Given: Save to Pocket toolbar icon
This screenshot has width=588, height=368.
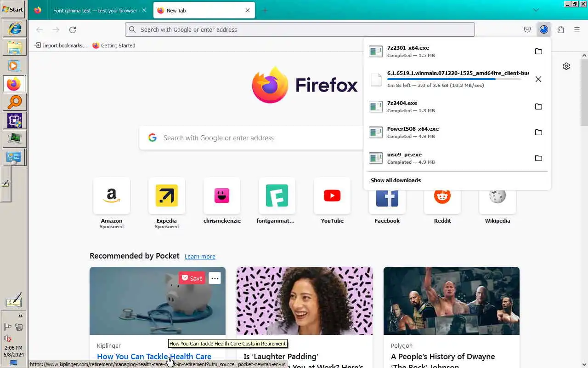Looking at the screenshot, I should (527, 29).
